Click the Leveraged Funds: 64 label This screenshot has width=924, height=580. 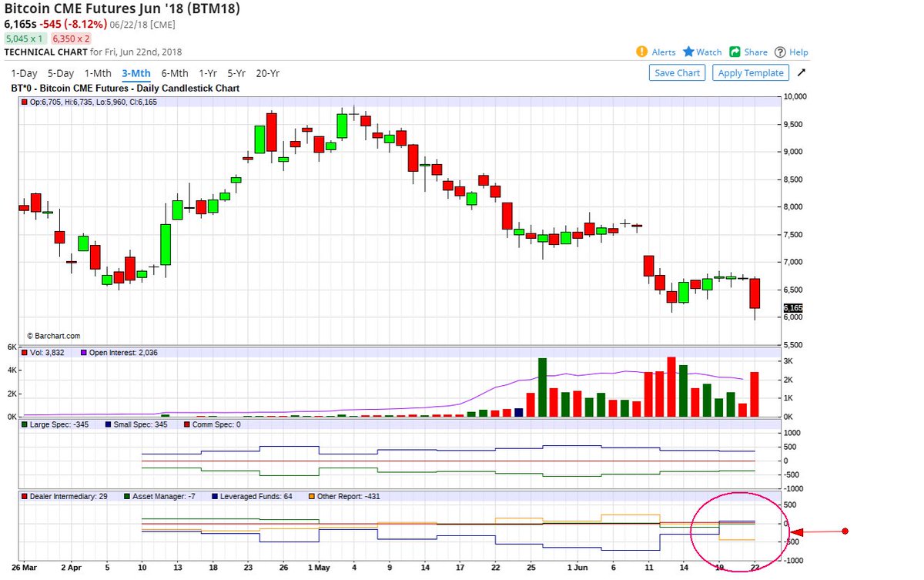pos(256,497)
